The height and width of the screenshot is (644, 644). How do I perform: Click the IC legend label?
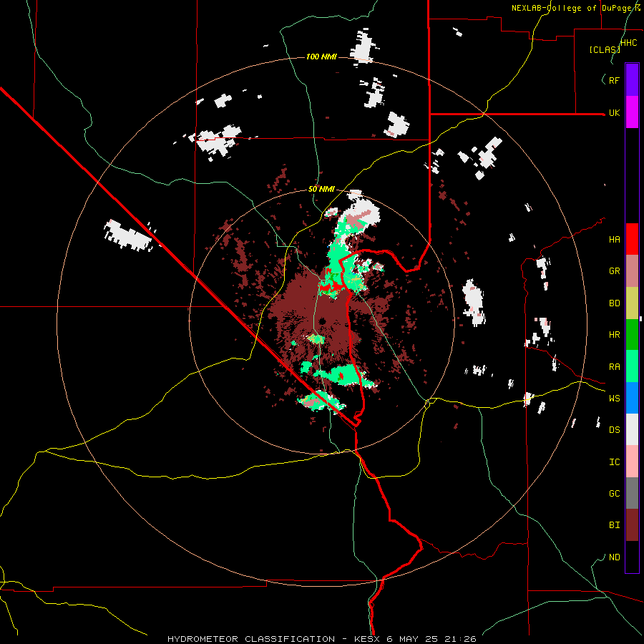point(615,462)
